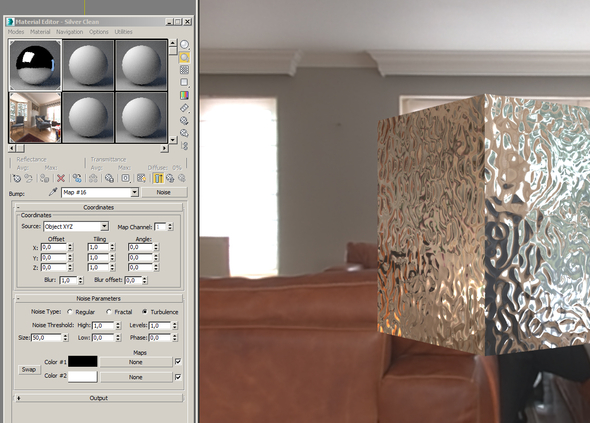Expand the Output rollout
The width and height of the screenshot is (590, 423).
99,398
